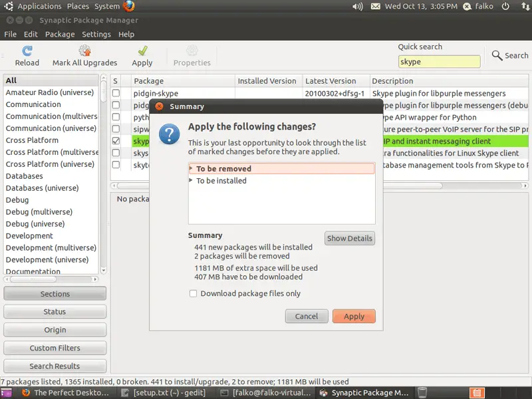Switch to The Perfect Desktop Firefox window
532x399 pixels.
65,393
